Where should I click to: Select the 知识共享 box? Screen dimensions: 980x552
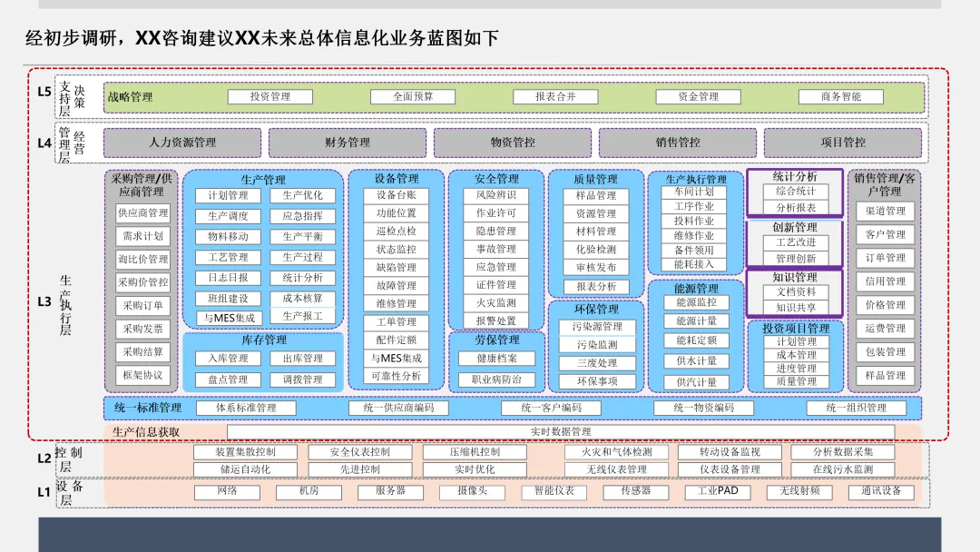pyautogui.click(x=796, y=308)
